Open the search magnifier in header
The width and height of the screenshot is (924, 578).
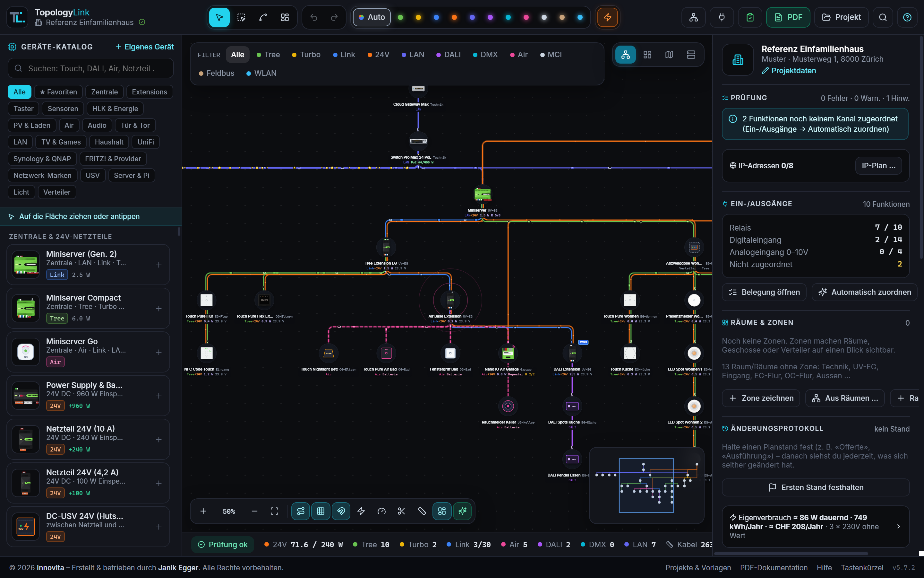[x=883, y=18]
